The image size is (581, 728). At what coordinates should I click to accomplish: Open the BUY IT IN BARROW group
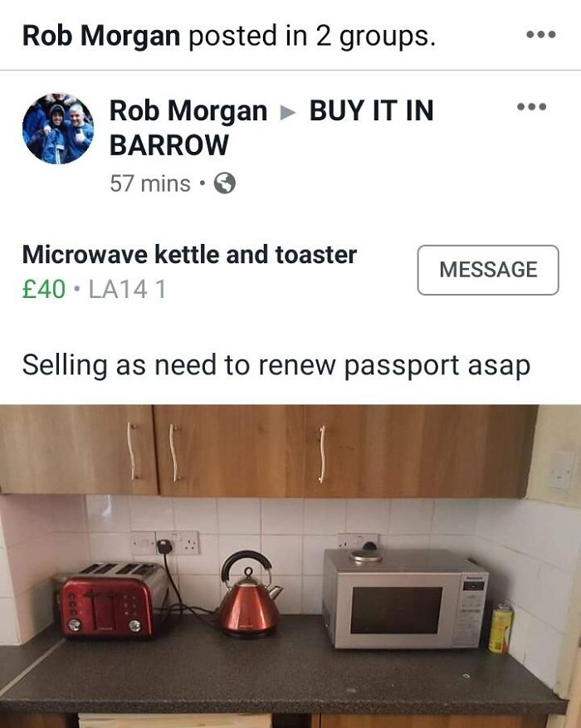point(271,128)
